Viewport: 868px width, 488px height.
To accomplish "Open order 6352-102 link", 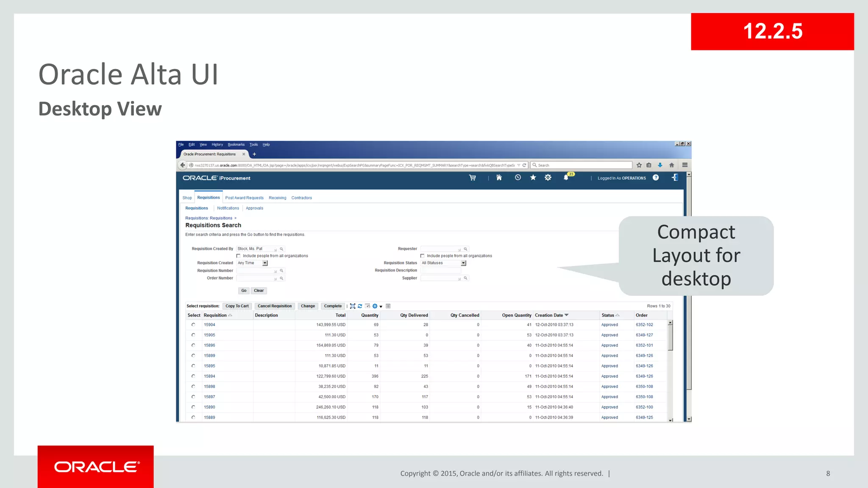I will (644, 325).
